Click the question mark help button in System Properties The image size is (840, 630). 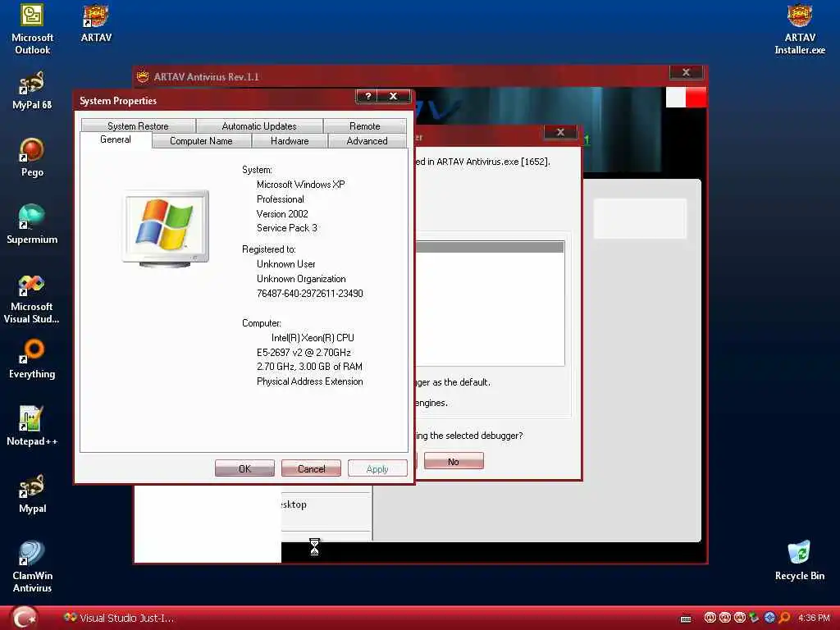coord(367,97)
